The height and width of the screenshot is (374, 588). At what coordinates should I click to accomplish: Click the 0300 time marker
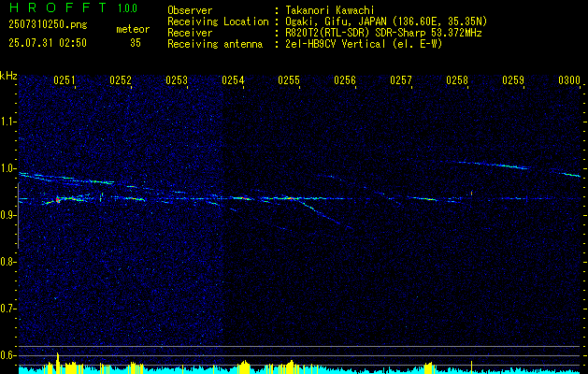[569, 80]
